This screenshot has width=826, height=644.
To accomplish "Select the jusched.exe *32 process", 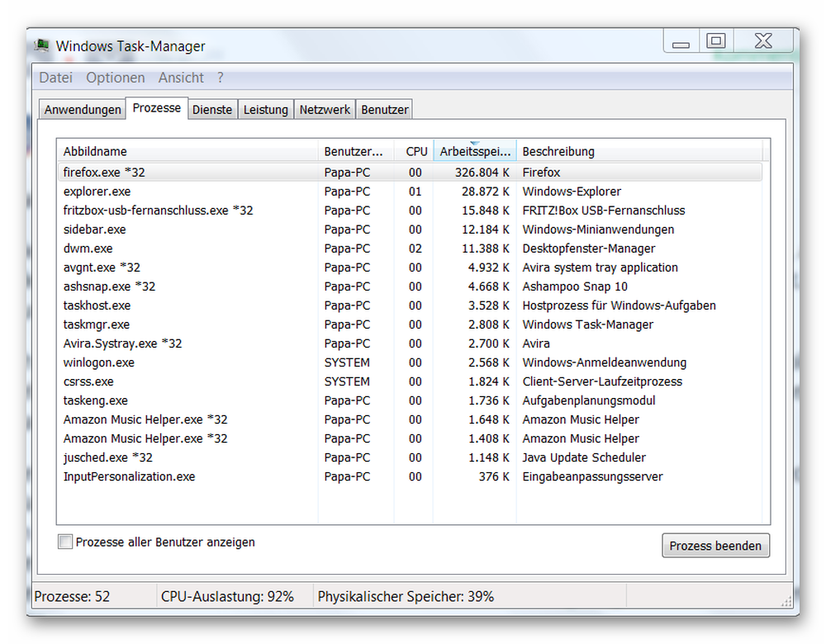I will tap(410, 457).
